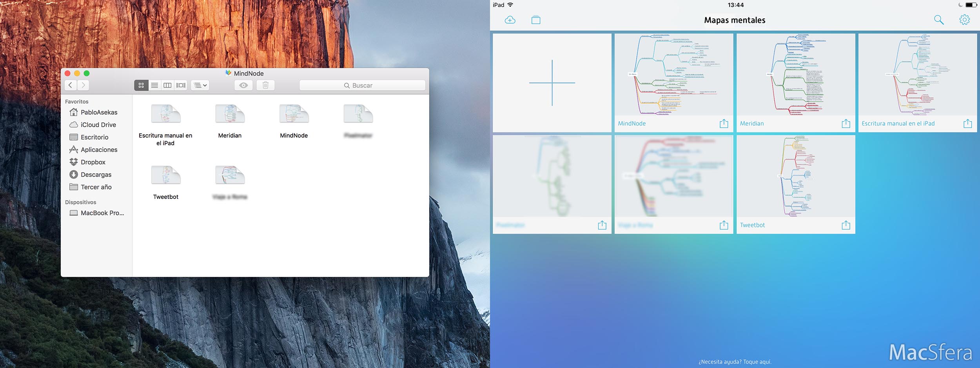Switch Finder to icon view
Viewport: 980px width, 368px height.
(141, 85)
